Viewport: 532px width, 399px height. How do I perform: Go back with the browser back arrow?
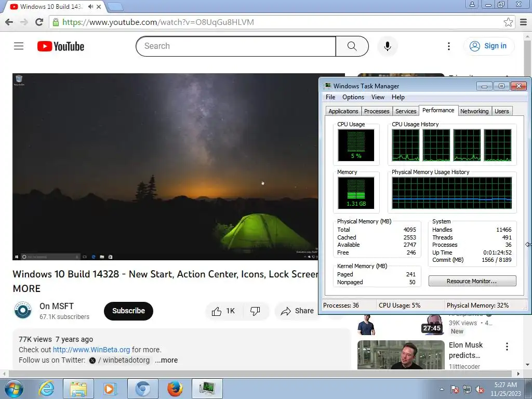(9, 22)
